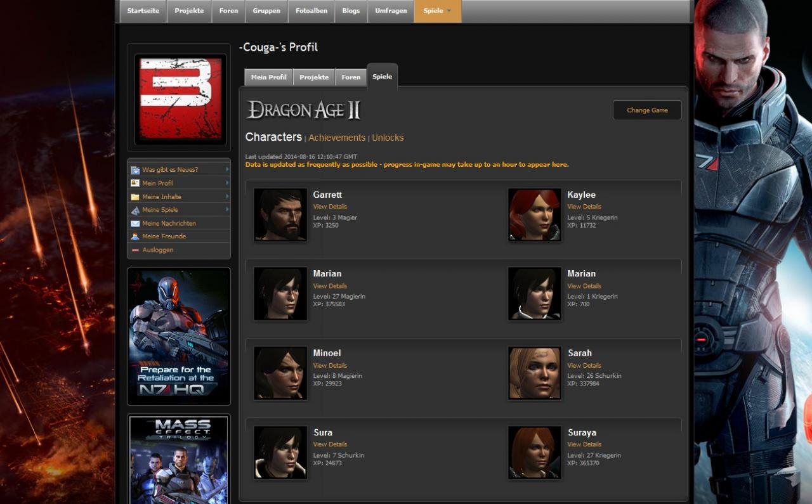Open the Fotoalben navigation tab

[x=311, y=11]
